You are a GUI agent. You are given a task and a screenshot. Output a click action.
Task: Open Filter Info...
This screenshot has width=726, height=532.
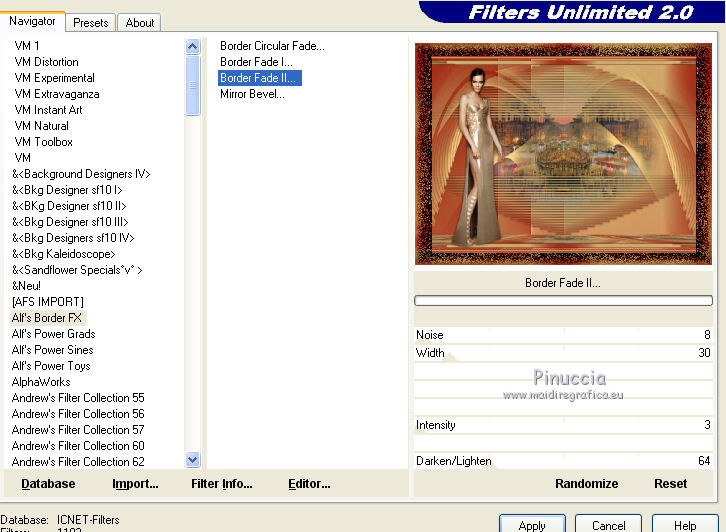tap(222, 484)
